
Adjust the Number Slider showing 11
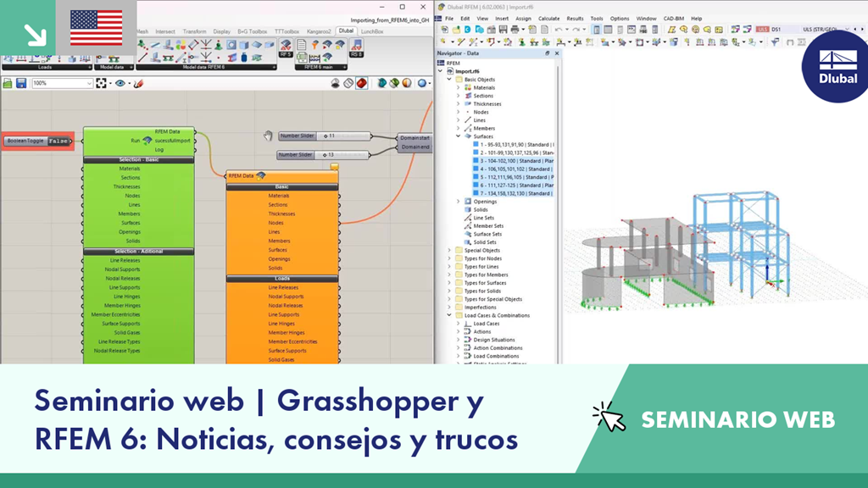pyautogui.click(x=325, y=136)
